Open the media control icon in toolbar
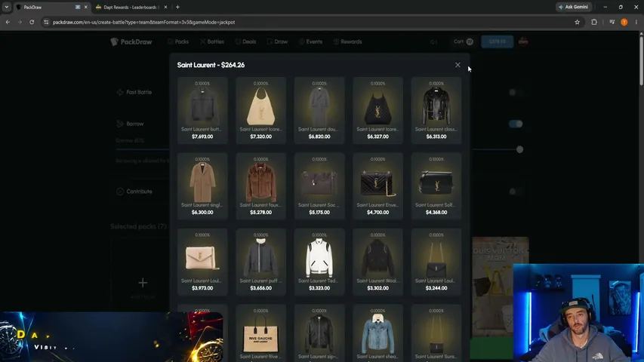Viewport: 644px width, 362px height. click(612, 22)
